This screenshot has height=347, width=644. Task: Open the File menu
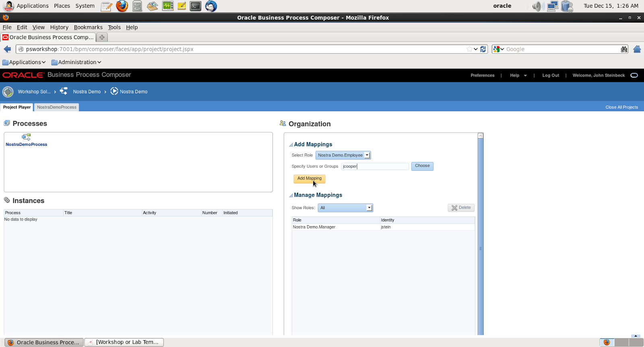click(x=7, y=27)
